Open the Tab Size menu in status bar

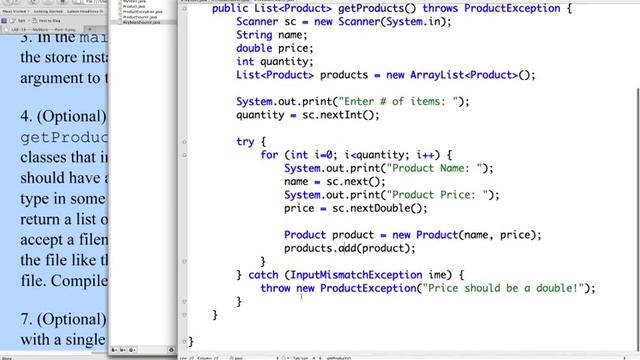[x=303, y=358]
